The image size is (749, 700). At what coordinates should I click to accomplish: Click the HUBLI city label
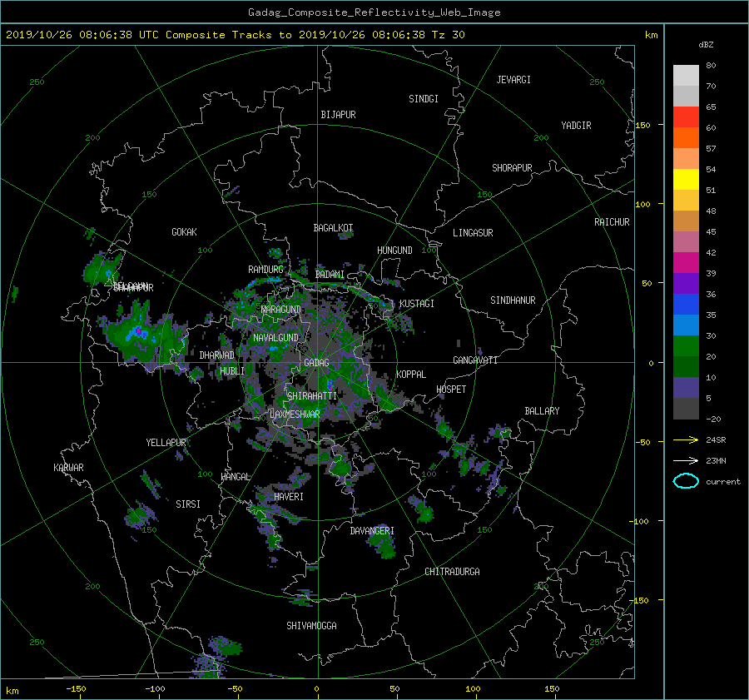pos(232,371)
